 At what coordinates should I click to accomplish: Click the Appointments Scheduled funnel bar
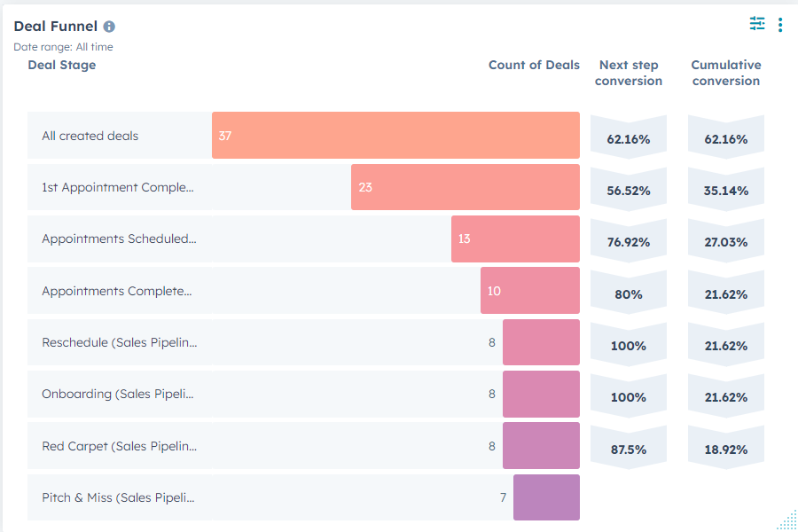point(515,239)
